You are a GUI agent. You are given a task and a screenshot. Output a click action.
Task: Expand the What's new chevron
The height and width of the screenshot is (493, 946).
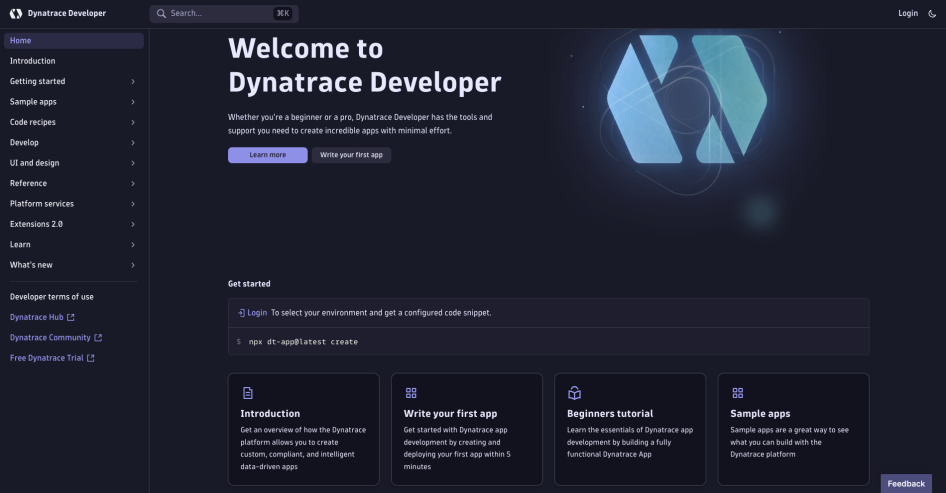tap(133, 265)
